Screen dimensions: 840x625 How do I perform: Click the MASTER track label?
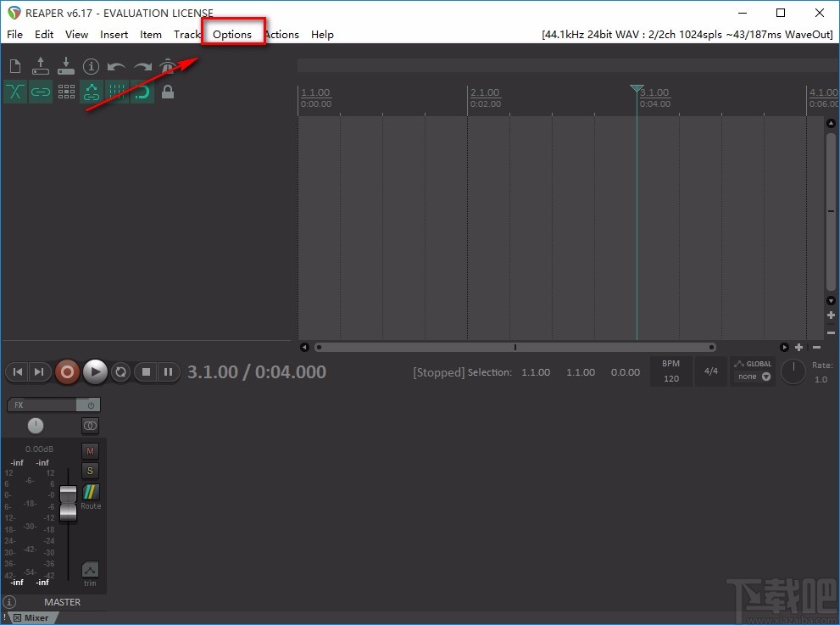62,602
